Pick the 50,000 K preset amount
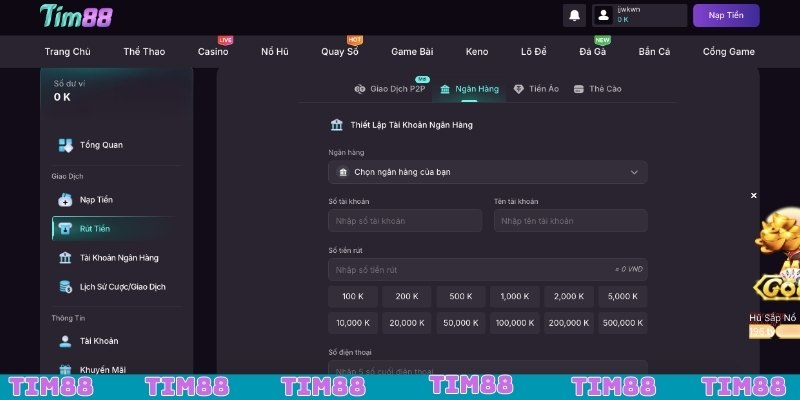Screen dimensions: 800x400 click(x=460, y=323)
